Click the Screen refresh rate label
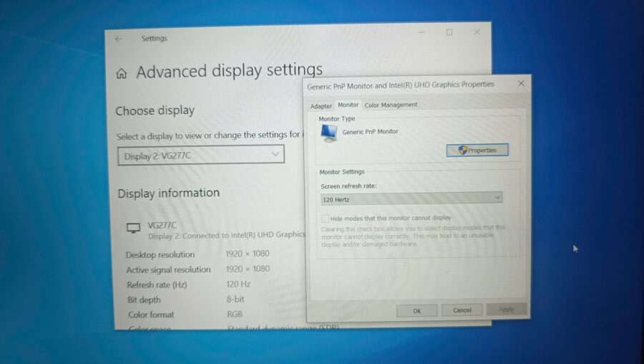Screen dimensions: 644x364 click(348, 186)
